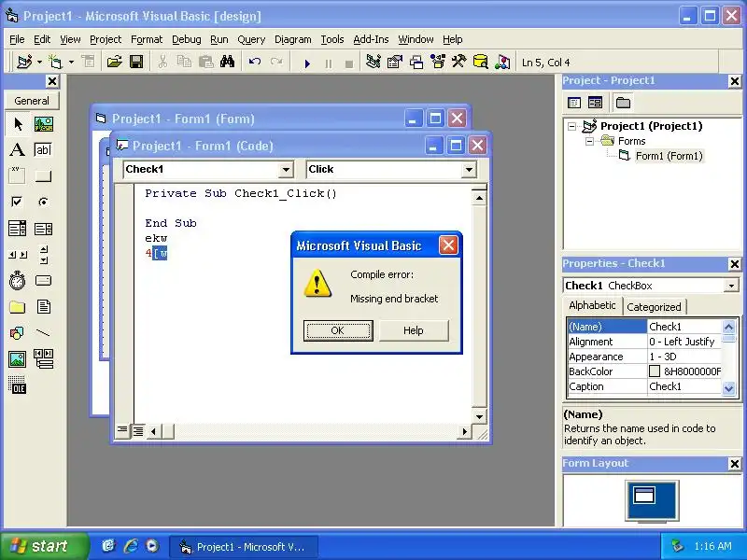Collapse the Forms folder node

589,141
